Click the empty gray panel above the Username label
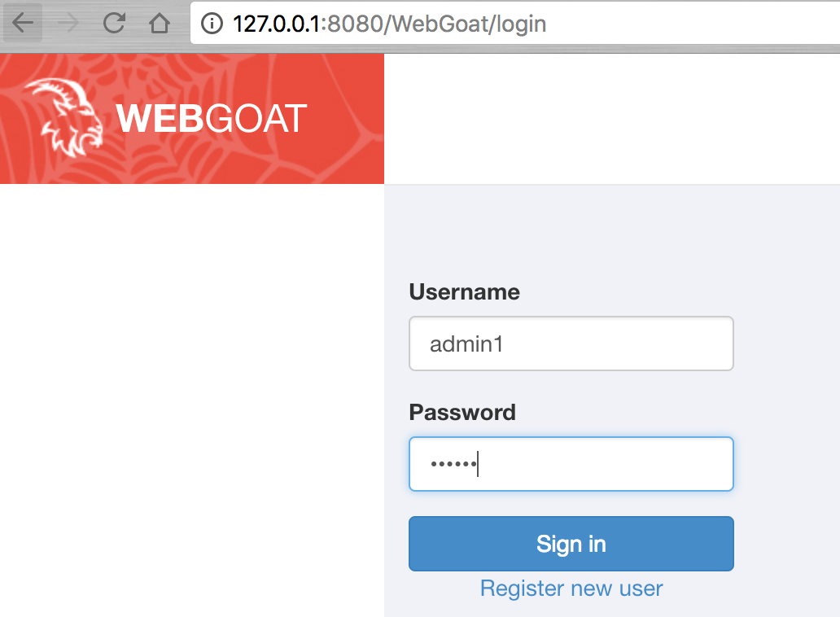This screenshot has width=840, height=617. (612, 230)
